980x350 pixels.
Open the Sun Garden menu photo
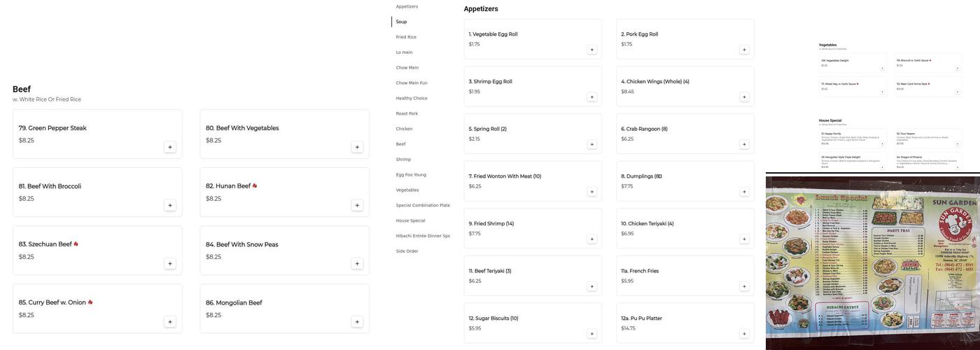click(x=872, y=262)
